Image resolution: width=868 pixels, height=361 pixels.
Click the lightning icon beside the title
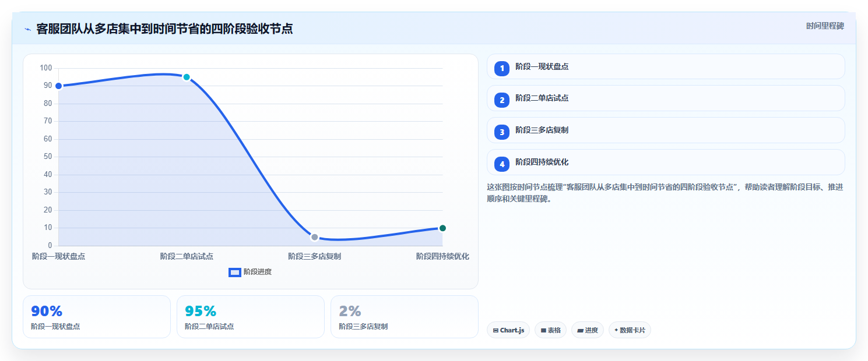pyautogui.click(x=27, y=29)
